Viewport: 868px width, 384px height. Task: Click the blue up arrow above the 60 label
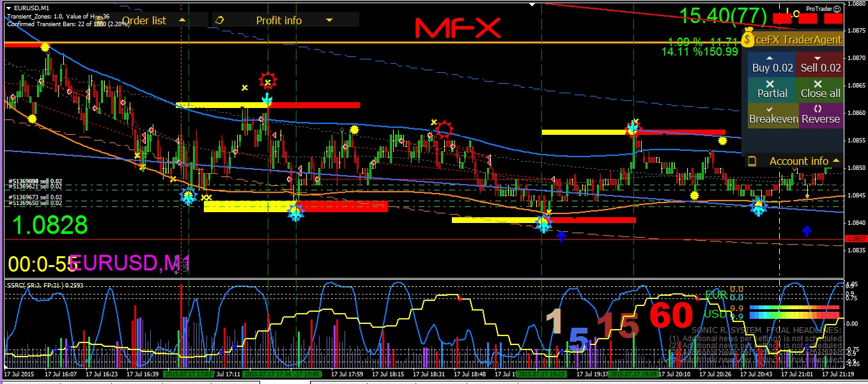[807, 230]
